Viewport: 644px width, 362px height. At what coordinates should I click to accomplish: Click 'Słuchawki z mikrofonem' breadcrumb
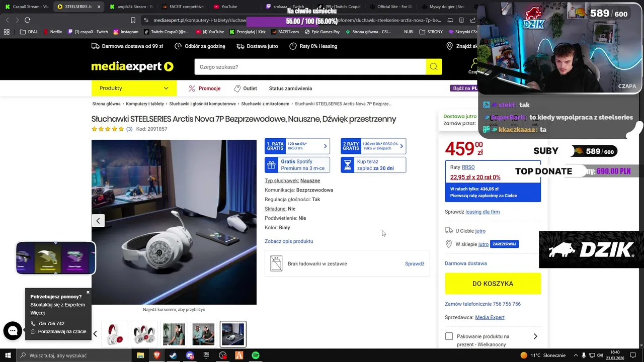[x=265, y=104]
